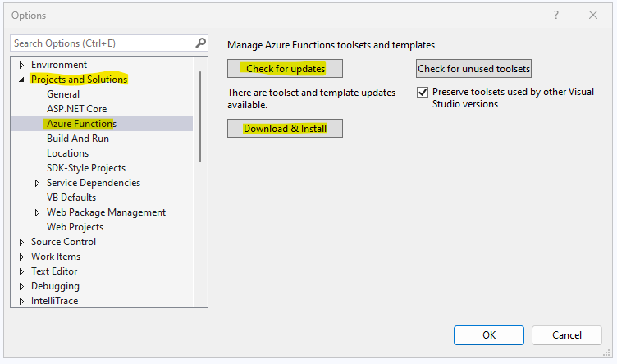Expand the Environment node
The width and height of the screenshot is (617, 364).
[21, 65]
